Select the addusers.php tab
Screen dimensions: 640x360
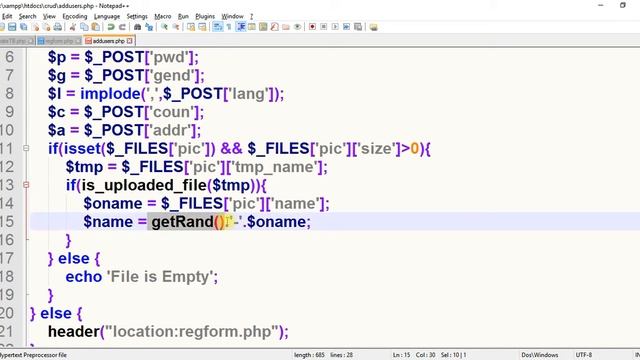[x=108, y=41]
